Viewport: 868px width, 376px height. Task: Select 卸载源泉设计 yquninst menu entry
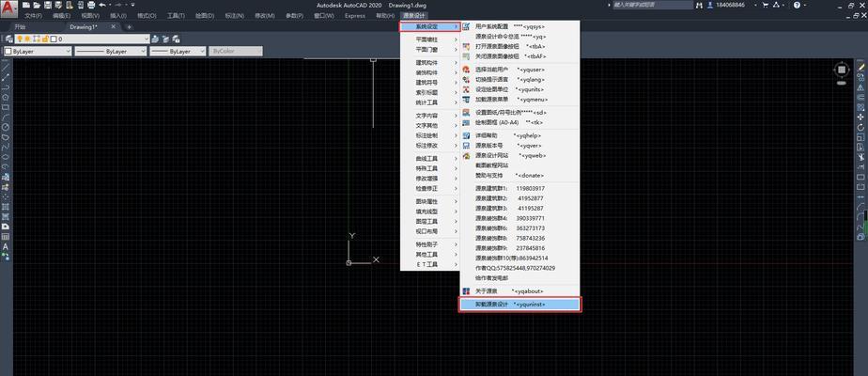pyautogui.click(x=519, y=304)
